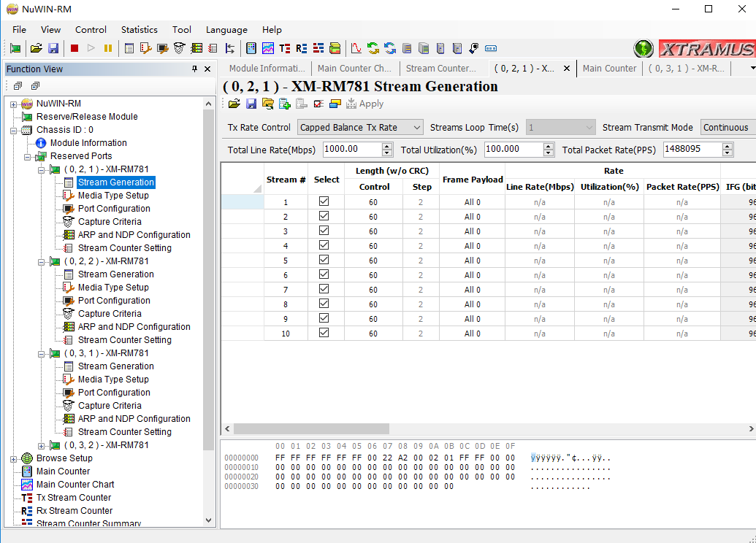Save streams using Stream Generation floppy icon
756x543 pixels.
pos(251,104)
